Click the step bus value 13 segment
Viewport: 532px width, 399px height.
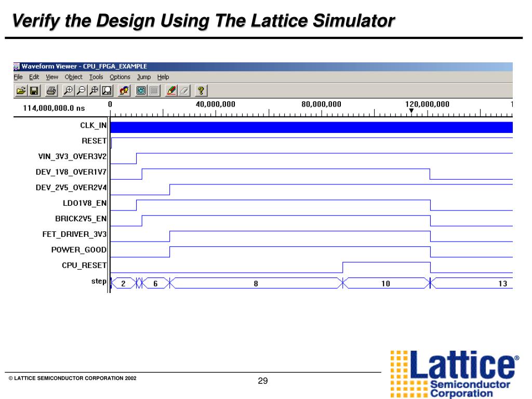[x=472, y=283]
